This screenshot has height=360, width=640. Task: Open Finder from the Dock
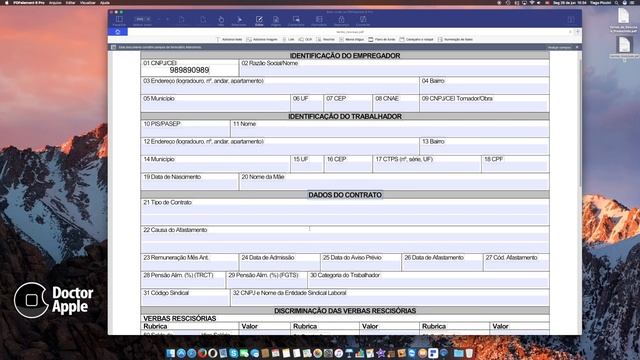(170, 353)
